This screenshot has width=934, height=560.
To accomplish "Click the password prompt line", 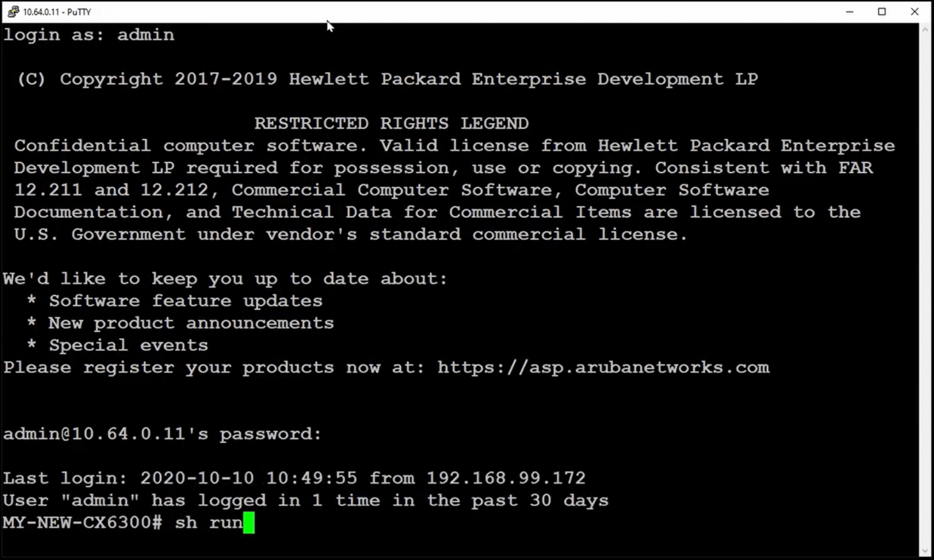I will pos(162,434).
